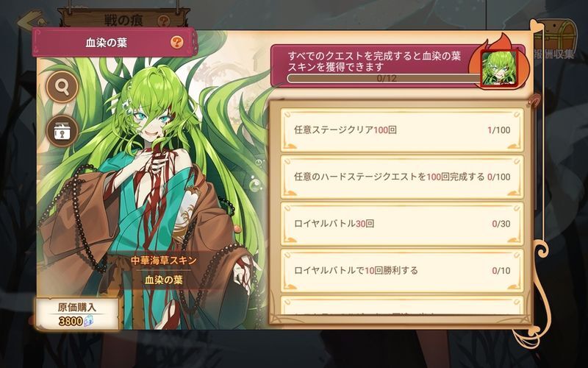Screen dimensions: 588x368
Task: Click the 中華海草スキン name label
Action: click(x=163, y=261)
